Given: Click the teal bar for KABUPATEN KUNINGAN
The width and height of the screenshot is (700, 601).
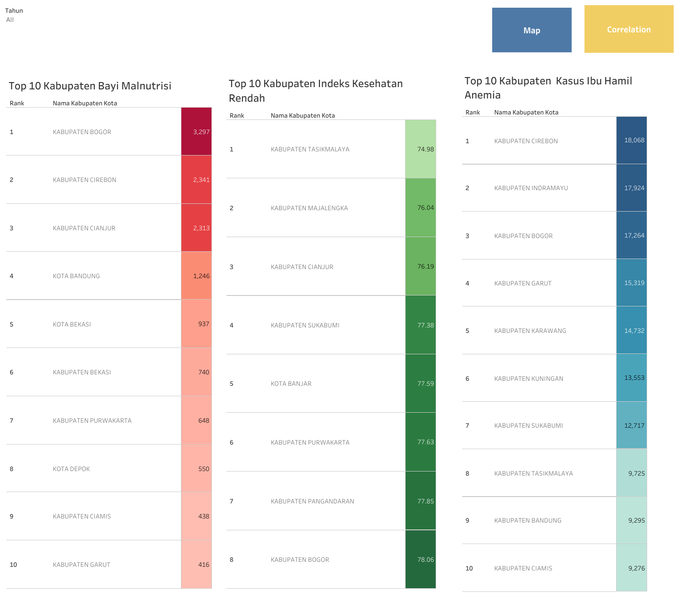Looking at the screenshot, I should 632,378.
